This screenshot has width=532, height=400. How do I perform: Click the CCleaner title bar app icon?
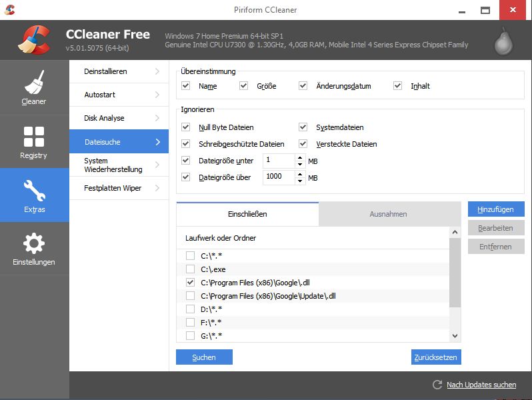11,10
